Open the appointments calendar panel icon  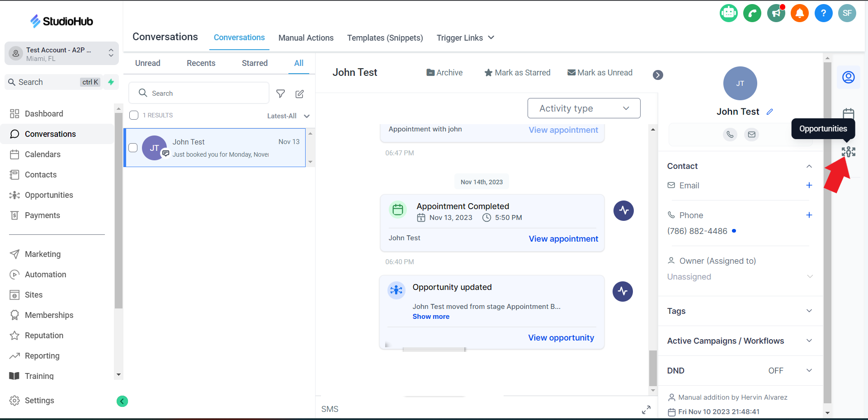coord(849,113)
